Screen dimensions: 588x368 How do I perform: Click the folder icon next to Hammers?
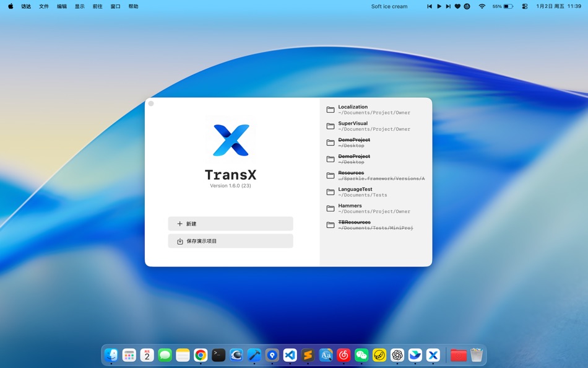330,208
